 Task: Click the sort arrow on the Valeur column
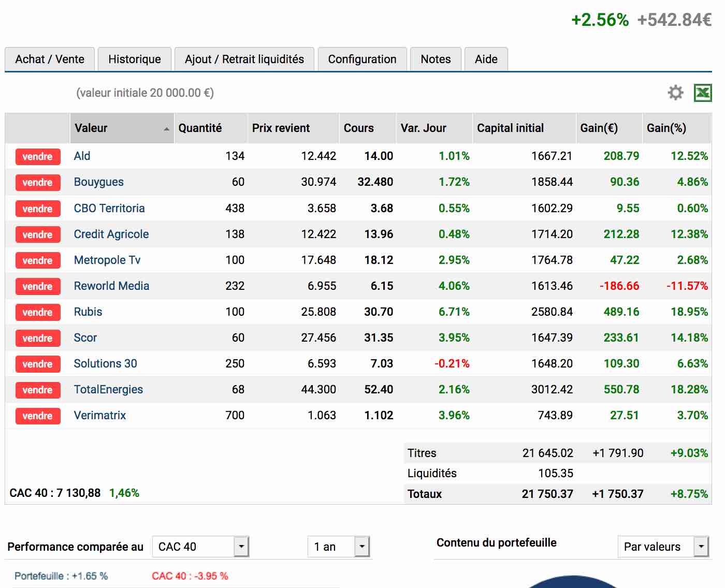click(x=166, y=129)
